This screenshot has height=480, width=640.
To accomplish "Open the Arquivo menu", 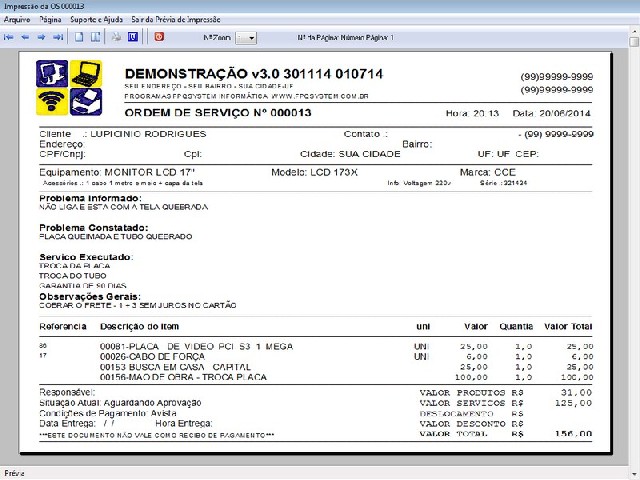I will pos(17,19).
